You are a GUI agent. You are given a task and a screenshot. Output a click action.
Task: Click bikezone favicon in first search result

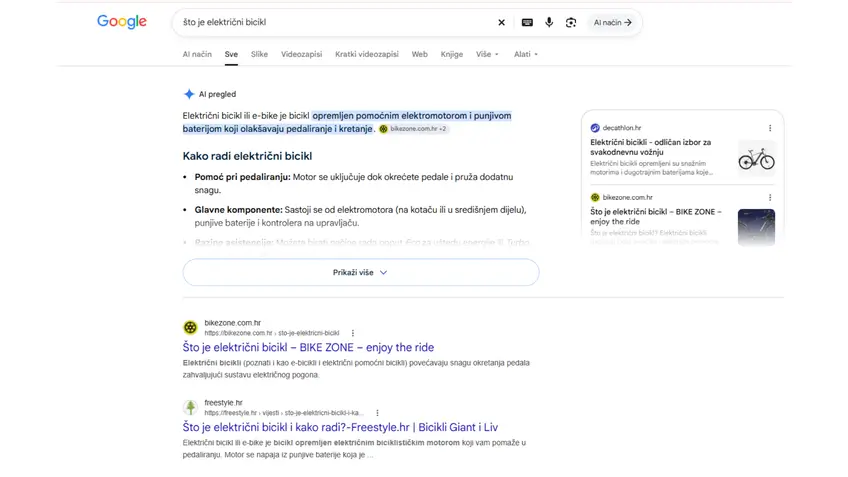click(x=190, y=327)
